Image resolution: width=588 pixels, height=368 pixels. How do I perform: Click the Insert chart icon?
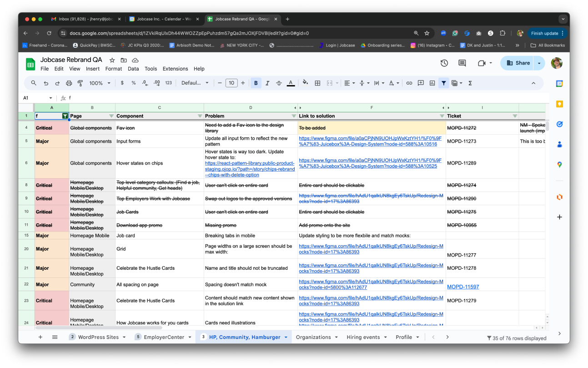432,83
